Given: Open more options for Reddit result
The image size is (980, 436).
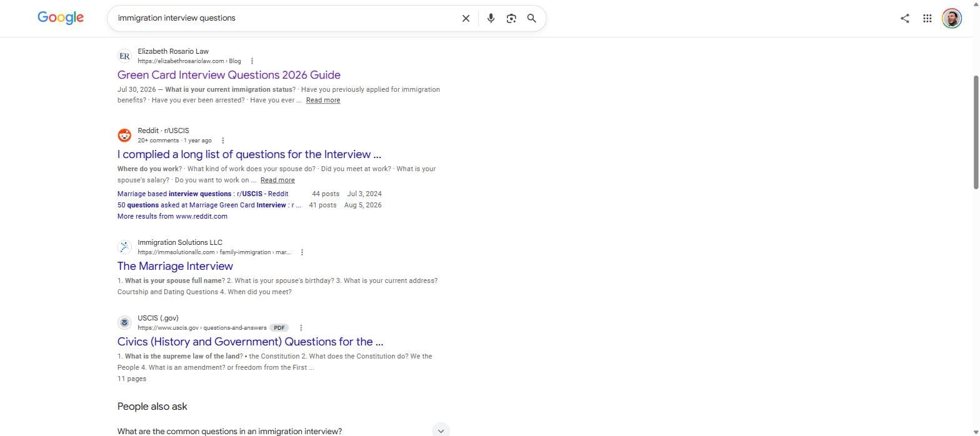Looking at the screenshot, I should coord(223,141).
